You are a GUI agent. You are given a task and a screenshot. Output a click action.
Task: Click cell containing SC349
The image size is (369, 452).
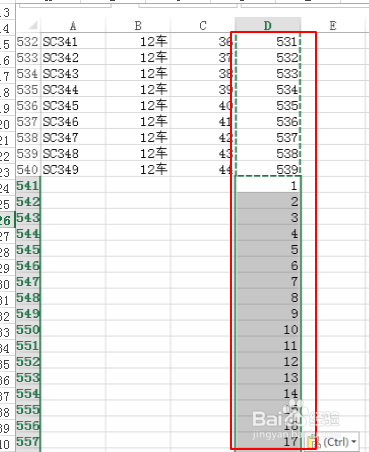click(73, 169)
